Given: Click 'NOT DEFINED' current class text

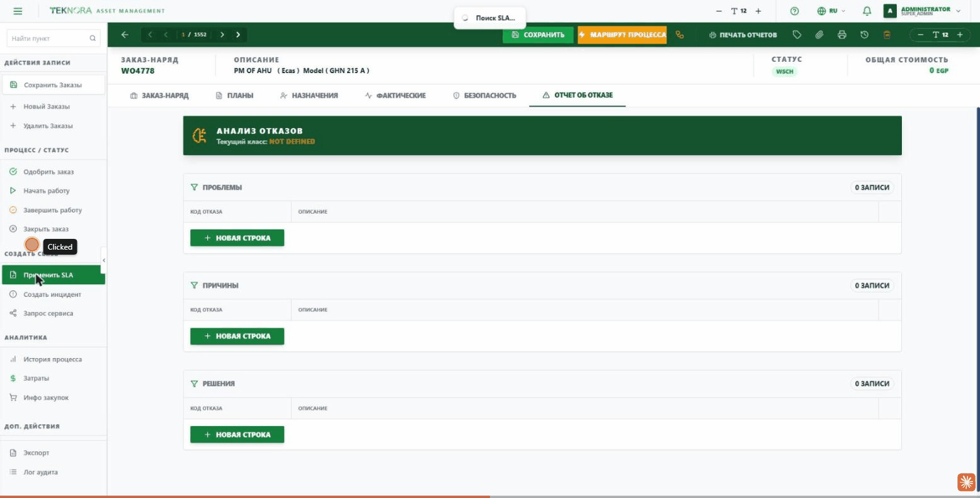Looking at the screenshot, I should (292, 142).
